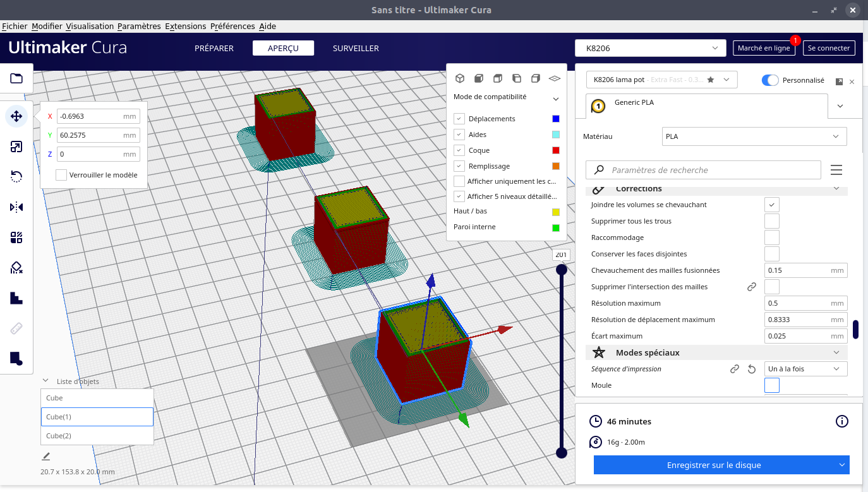Switch to the PRÉPARER tab
This screenshot has height=492, width=868.
click(x=214, y=48)
